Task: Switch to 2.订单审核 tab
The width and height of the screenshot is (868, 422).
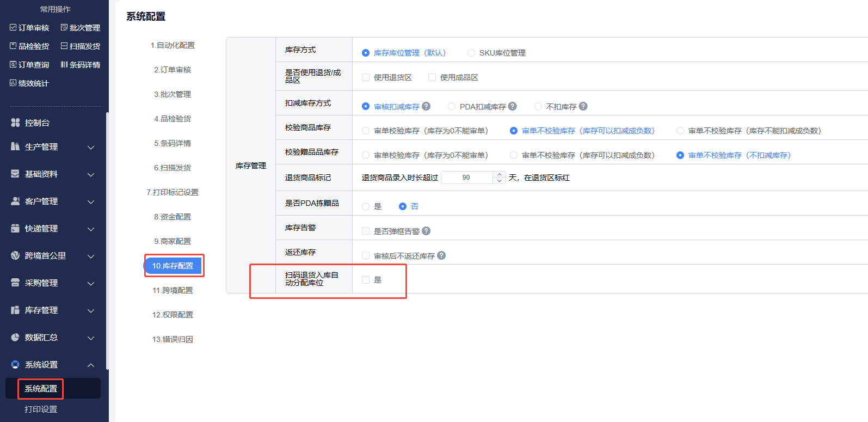Action: point(173,70)
